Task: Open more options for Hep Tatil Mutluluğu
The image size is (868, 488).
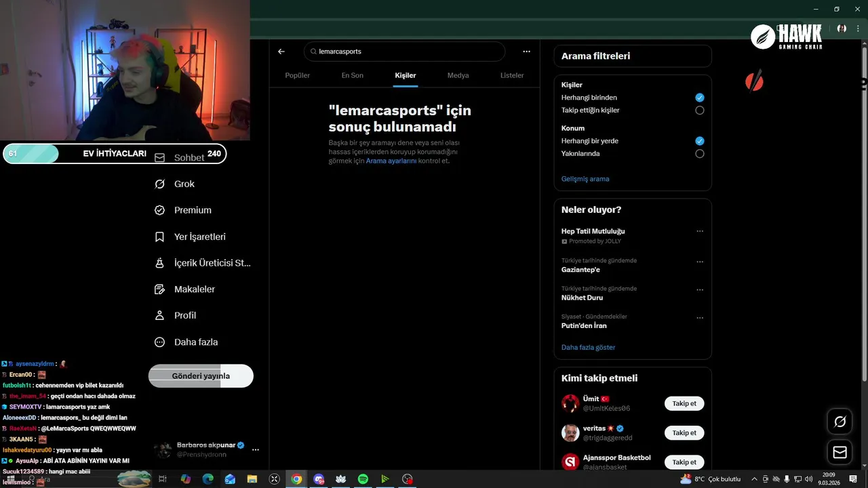Action: 700,231
